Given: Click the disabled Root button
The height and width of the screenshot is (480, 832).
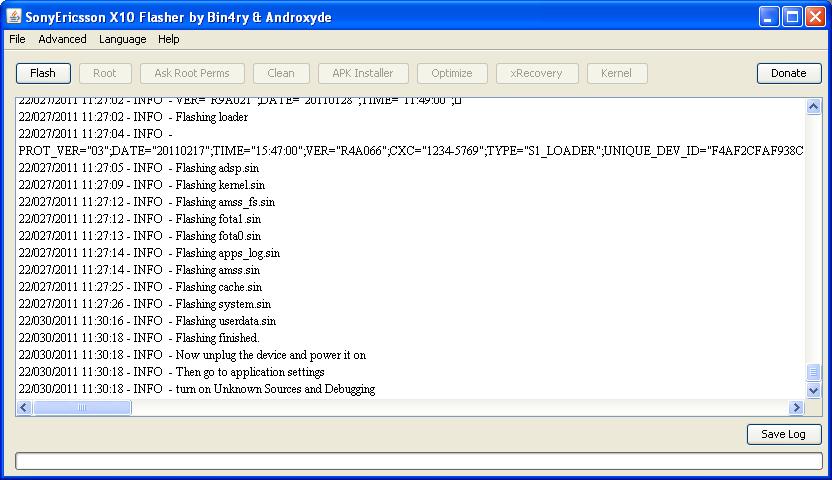Looking at the screenshot, I should [x=105, y=73].
